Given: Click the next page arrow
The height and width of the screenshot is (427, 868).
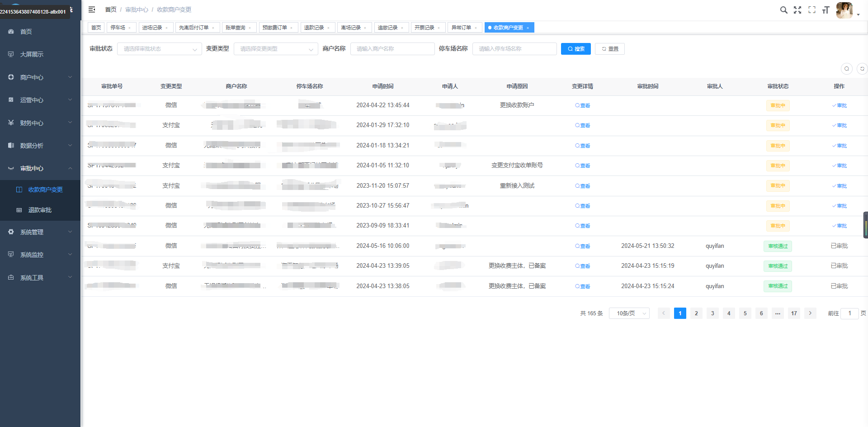Looking at the screenshot, I should (810, 313).
